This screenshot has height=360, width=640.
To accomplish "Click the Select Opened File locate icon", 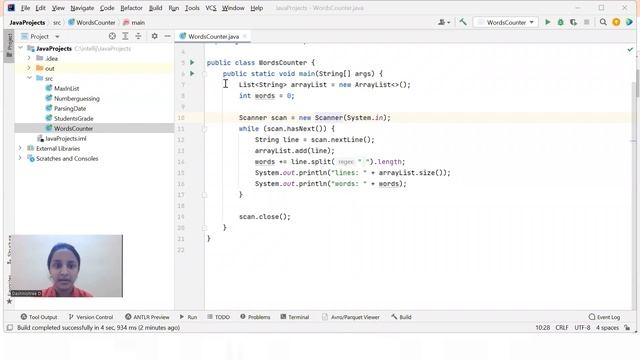I will (x=112, y=36).
